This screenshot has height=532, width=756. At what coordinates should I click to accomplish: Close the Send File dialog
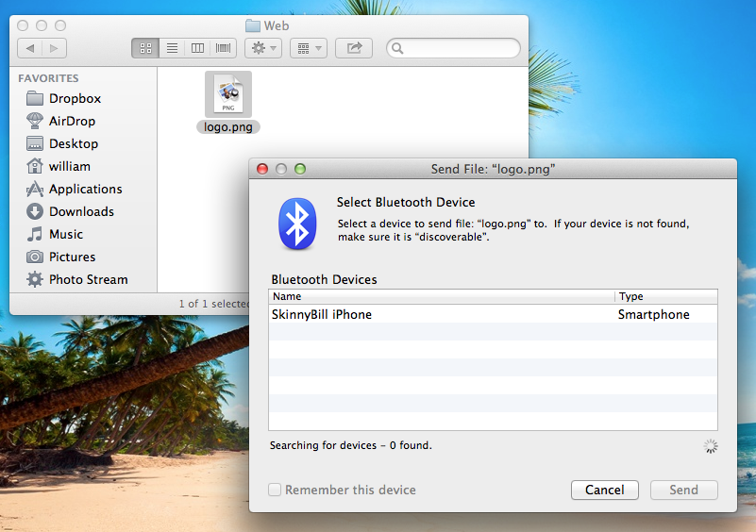coord(262,169)
